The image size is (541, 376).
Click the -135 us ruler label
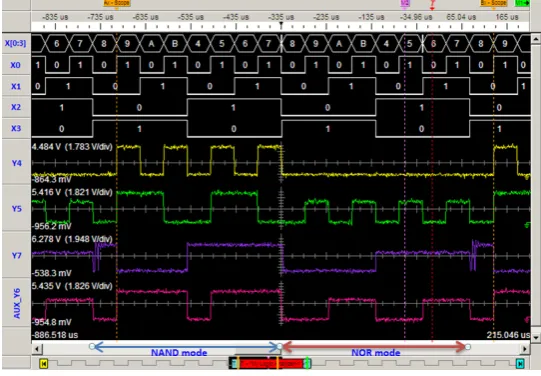371,17
